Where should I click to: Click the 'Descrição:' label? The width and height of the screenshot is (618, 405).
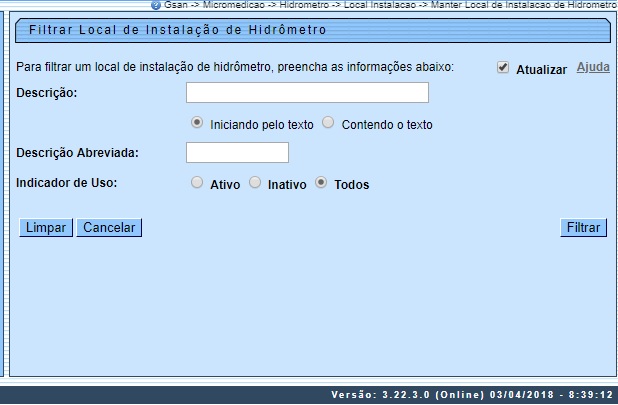(x=47, y=93)
